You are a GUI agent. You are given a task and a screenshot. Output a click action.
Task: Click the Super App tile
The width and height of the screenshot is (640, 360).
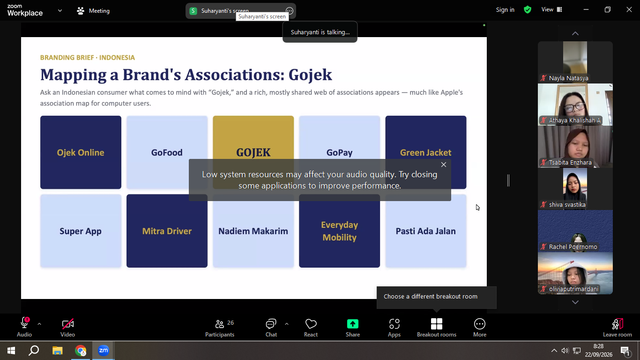pyautogui.click(x=80, y=231)
